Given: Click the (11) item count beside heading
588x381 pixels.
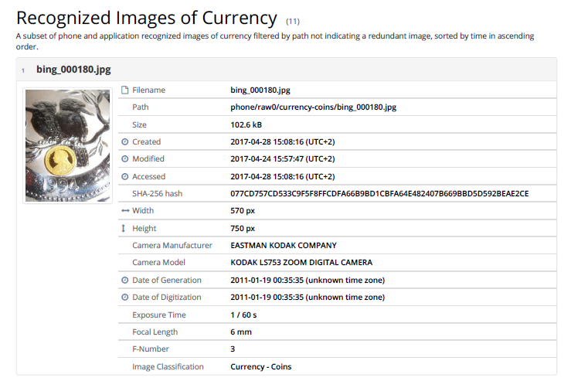Looking at the screenshot, I should (x=293, y=21).
